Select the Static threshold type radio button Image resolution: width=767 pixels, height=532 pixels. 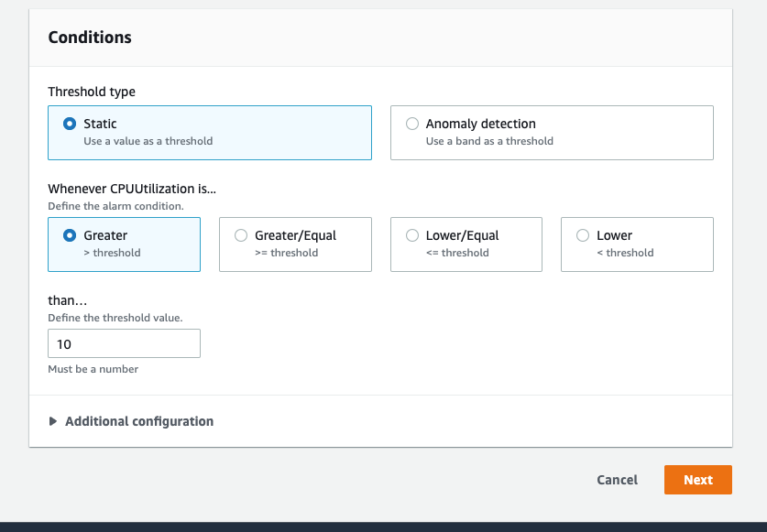click(x=70, y=124)
